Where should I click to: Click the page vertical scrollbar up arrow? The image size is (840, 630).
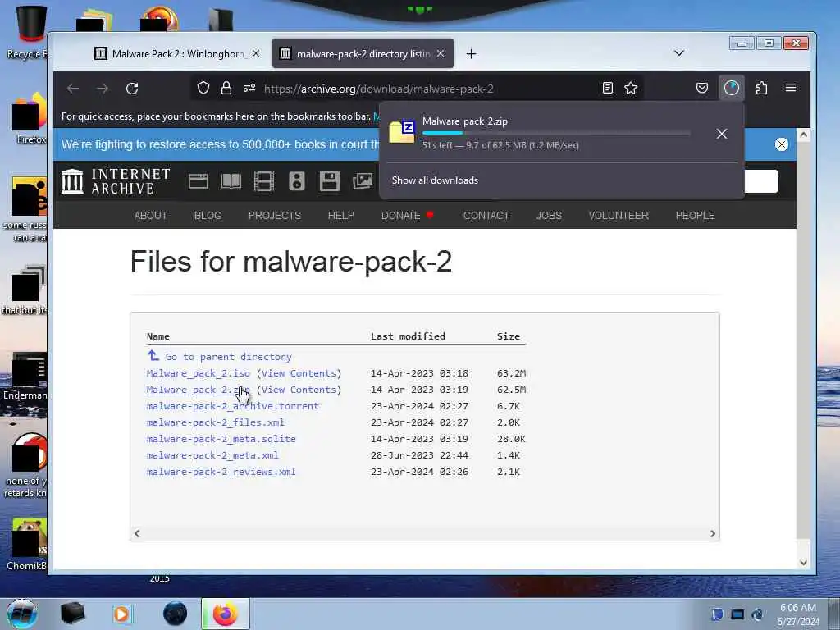click(x=803, y=135)
